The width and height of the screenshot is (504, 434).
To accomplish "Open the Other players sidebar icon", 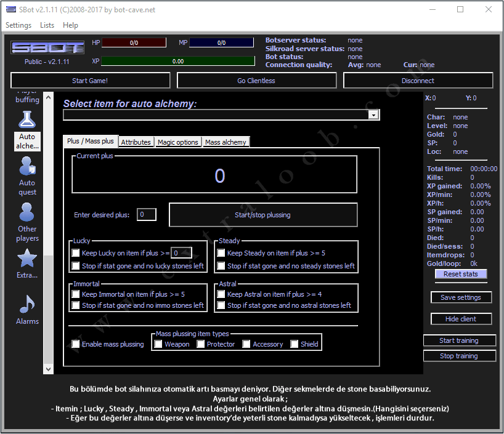I will tap(26, 212).
